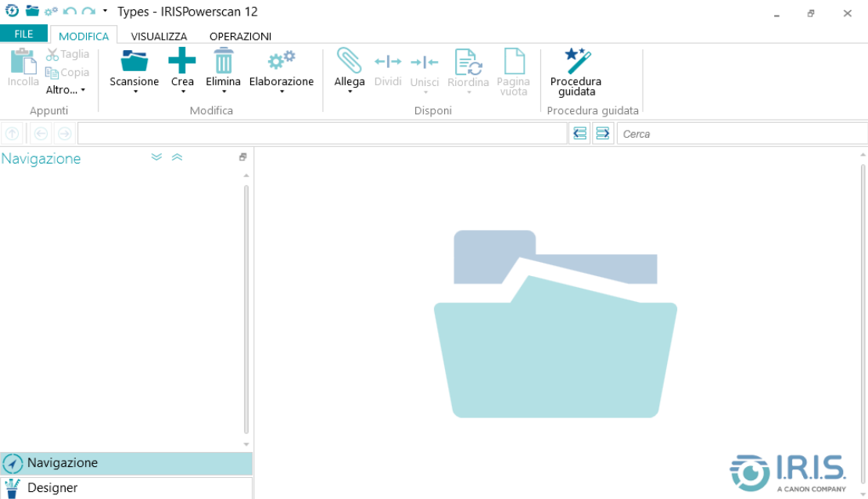
Task: Click the Dividi split icon
Action: [x=388, y=62]
